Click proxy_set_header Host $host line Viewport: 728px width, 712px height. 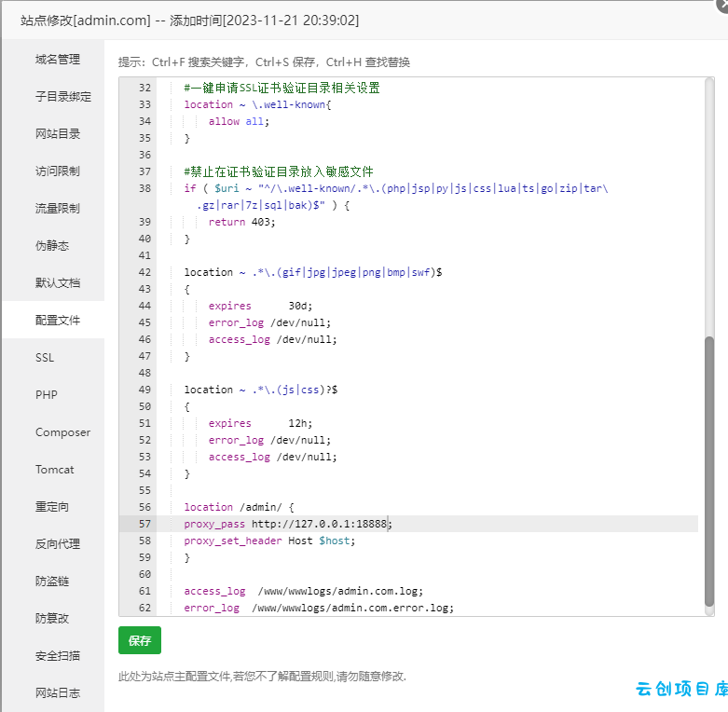(x=269, y=541)
